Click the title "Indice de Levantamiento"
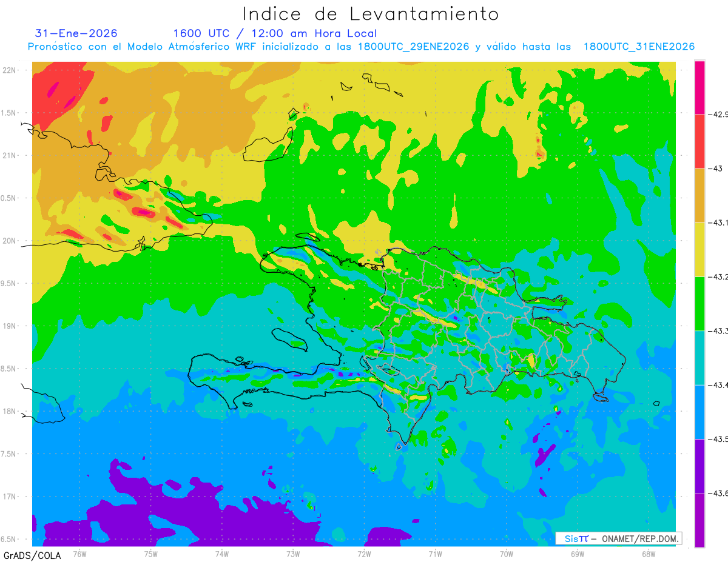Screen dimensions: 728x562 coord(370,13)
